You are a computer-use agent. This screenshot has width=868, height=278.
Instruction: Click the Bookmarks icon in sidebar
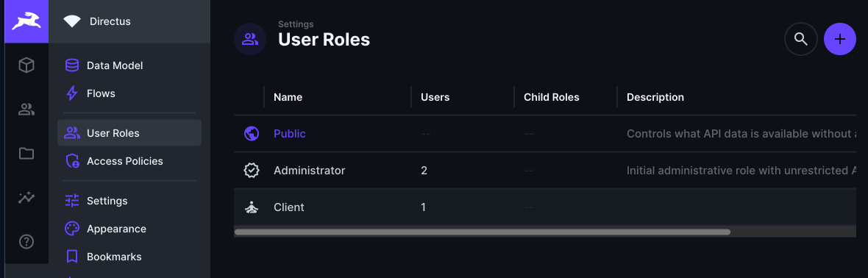click(72, 257)
